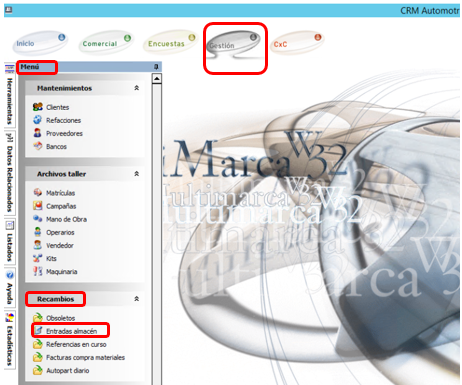Image resolution: width=462 pixels, height=385 pixels.
Task: Open the Proveedores person icon
Action: (38, 133)
